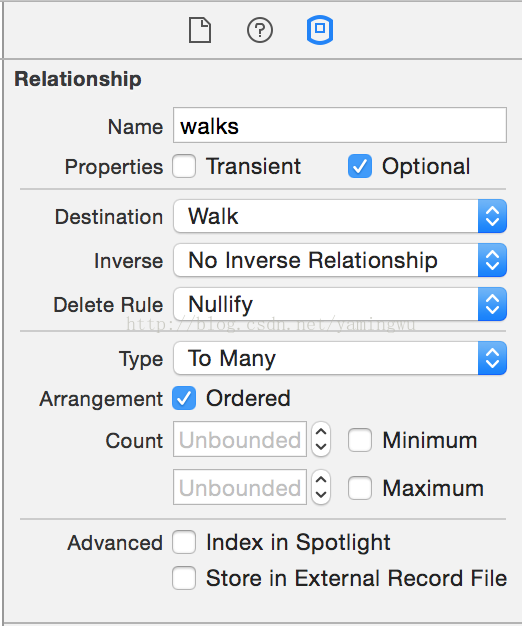Image resolution: width=522 pixels, height=626 pixels.
Task: Click the Name field containing walks
Action: [x=340, y=125]
